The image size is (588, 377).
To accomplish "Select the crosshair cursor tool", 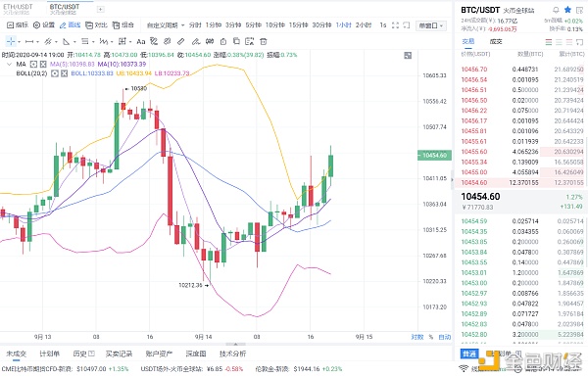I will pyautogui.click(x=11, y=41).
